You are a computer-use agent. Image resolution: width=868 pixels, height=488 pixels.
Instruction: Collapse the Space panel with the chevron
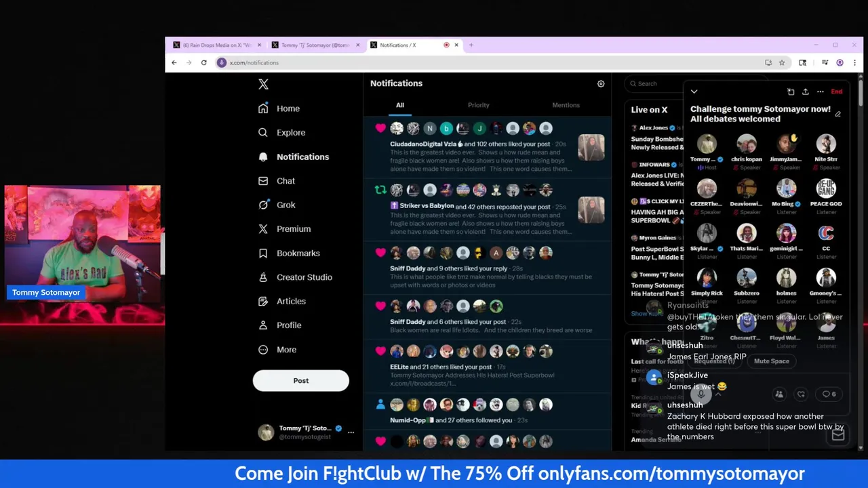[694, 91]
